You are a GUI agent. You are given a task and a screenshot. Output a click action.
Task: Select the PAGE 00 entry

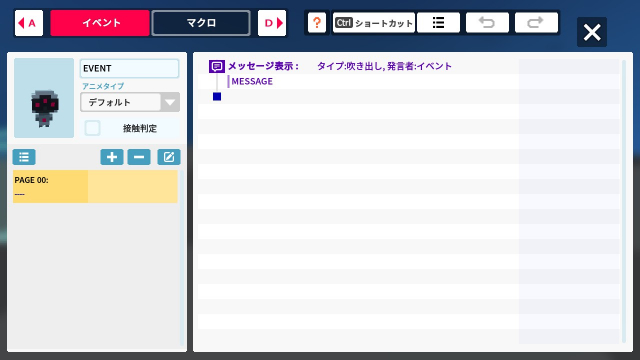[96, 187]
